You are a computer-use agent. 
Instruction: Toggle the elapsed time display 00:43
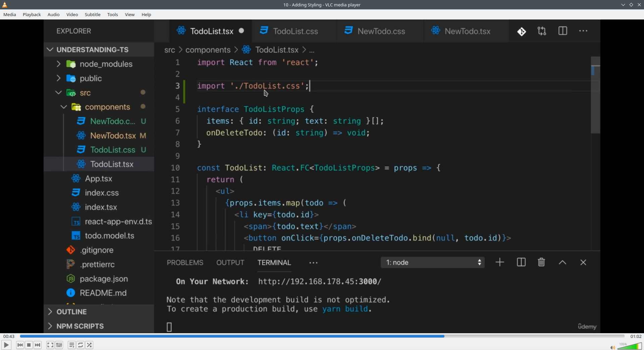[9, 336]
